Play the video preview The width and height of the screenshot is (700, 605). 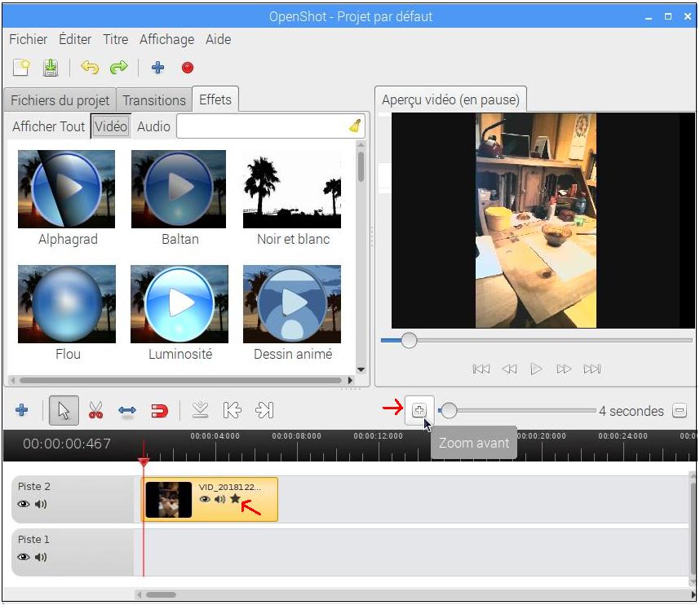click(x=536, y=369)
